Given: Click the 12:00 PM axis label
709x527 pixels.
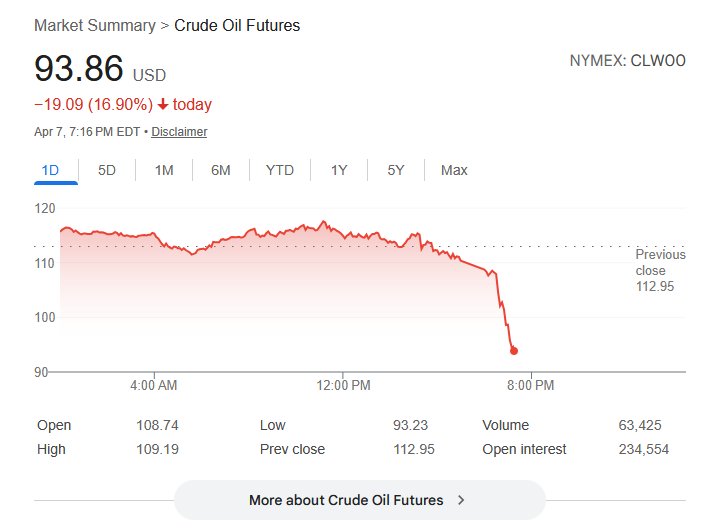Looking at the screenshot, I should [x=343, y=385].
